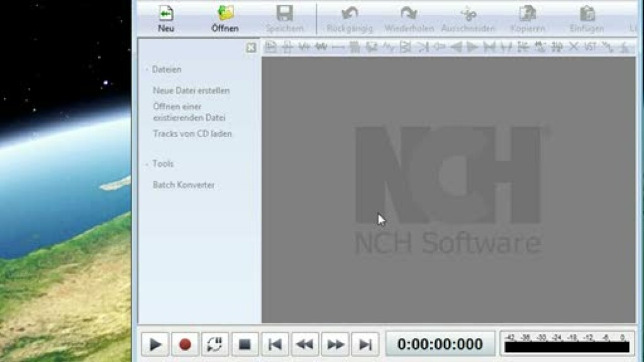Image resolution: width=644 pixels, height=362 pixels.
Task: Click the Neu (new file) toolbar icon
Action: tap(166, 14)
